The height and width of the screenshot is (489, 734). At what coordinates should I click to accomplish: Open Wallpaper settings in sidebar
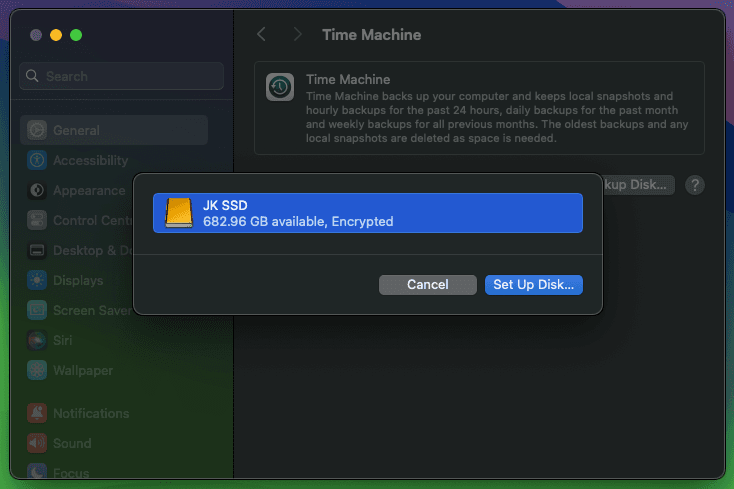pos(114,370)
